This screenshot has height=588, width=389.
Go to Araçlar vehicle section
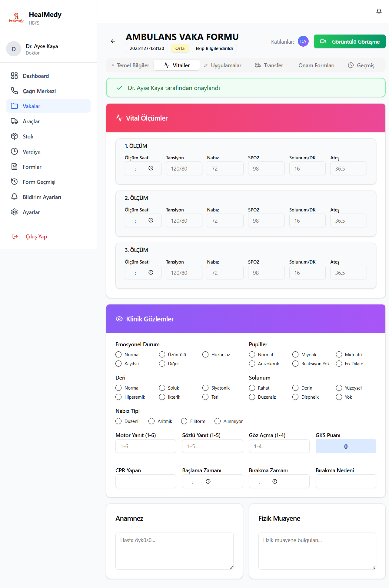point(31,121)
